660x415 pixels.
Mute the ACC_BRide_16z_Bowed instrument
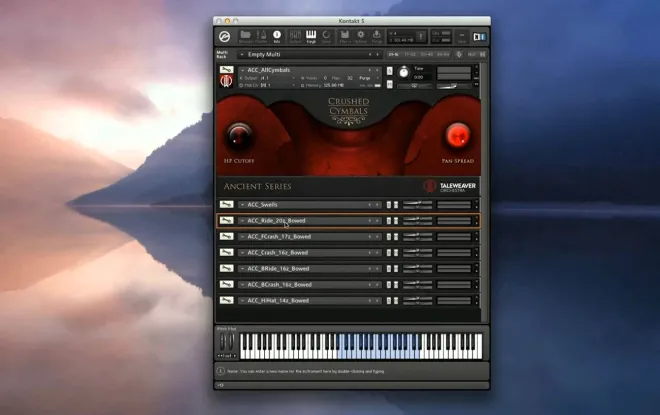pyautogui.click(x=396, y=269)
